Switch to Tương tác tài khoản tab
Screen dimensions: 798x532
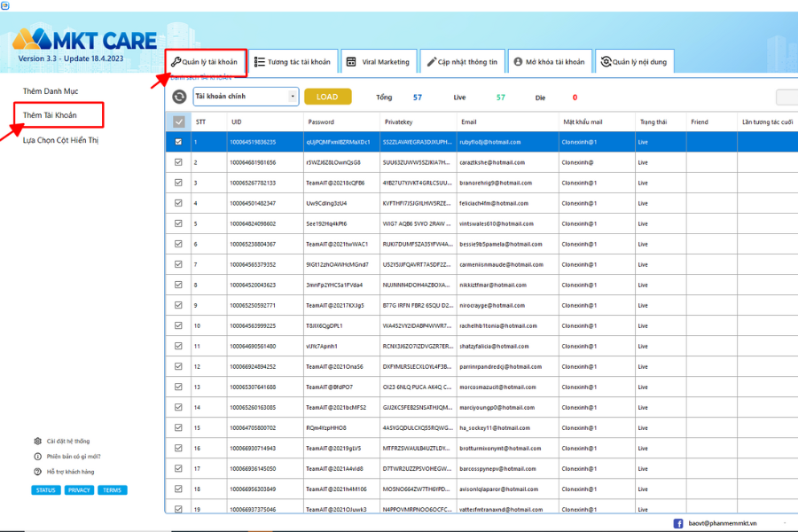coord(292,62)
